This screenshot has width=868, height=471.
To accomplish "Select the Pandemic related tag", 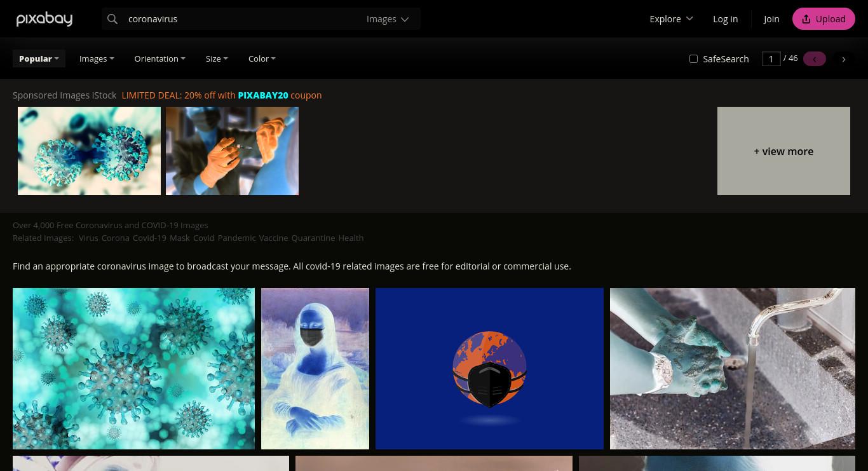I will [x=236, y=238].
